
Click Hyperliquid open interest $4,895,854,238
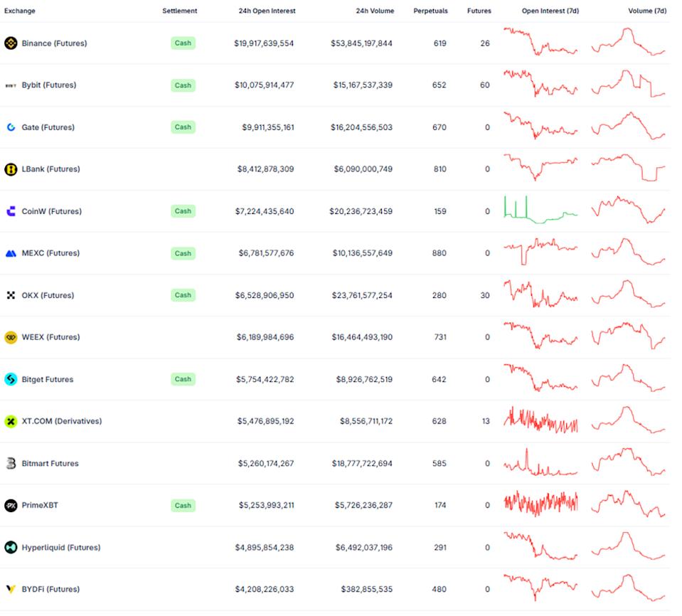pos(265,548)
